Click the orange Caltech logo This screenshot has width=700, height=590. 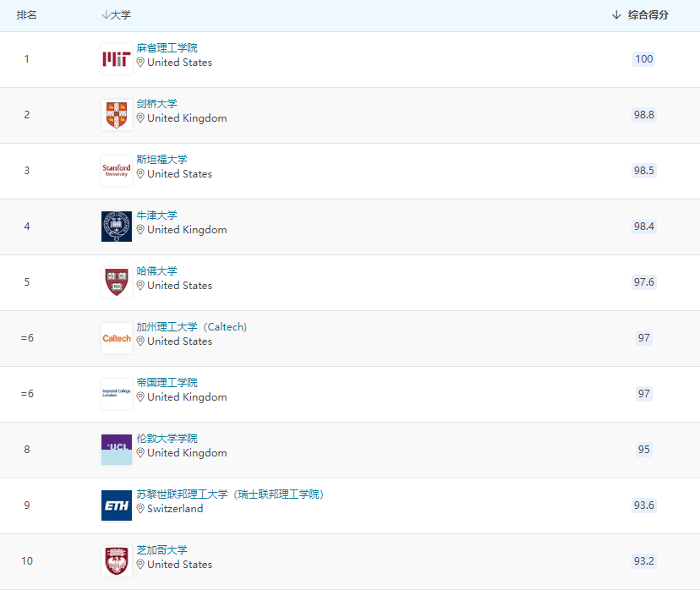click(116, 338)
